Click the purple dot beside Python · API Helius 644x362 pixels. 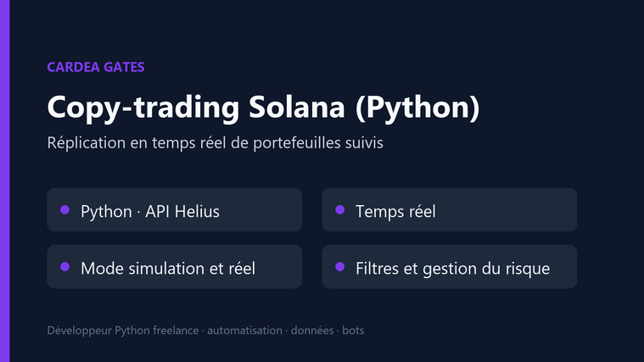click(x=64, y=209)
